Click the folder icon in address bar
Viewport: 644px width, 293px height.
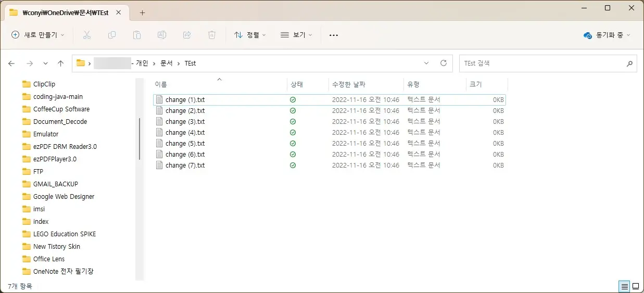pos(81,63)
